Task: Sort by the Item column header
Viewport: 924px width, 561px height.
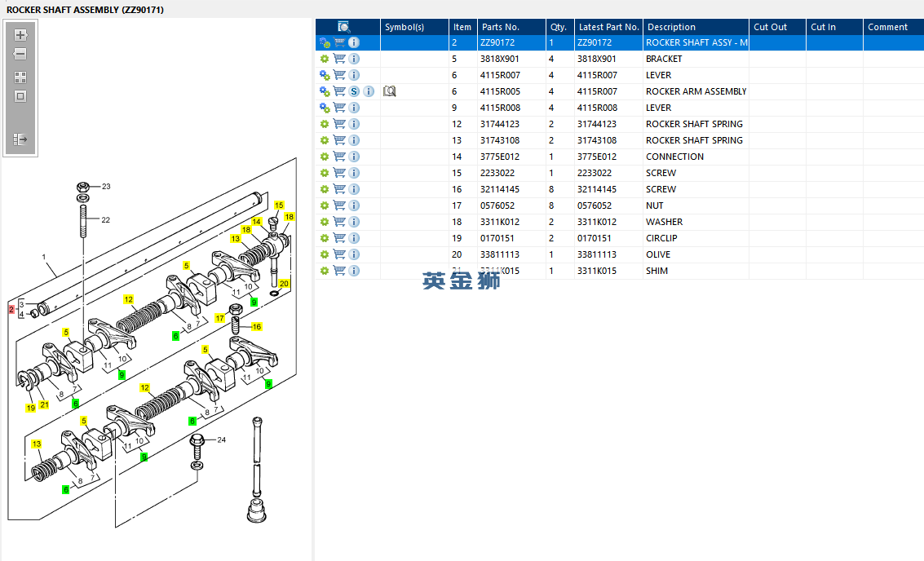Action: pyautogui.click(x=462, y=27)
